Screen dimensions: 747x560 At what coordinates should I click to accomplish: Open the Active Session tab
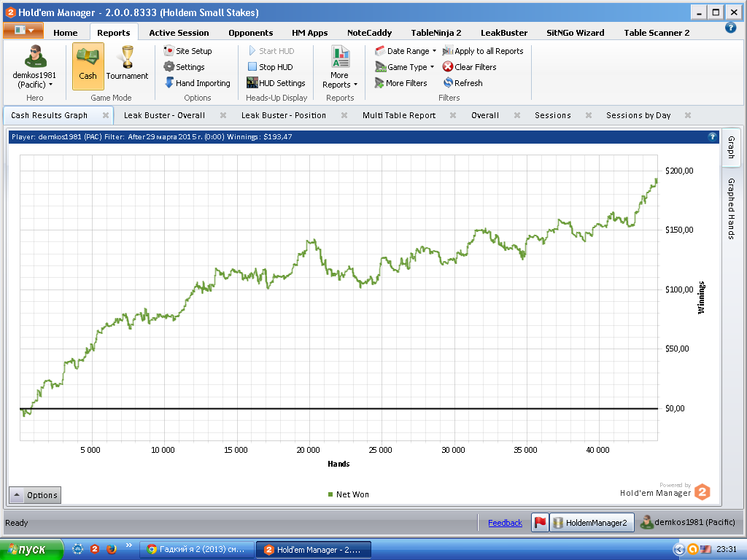click(179, 33)
